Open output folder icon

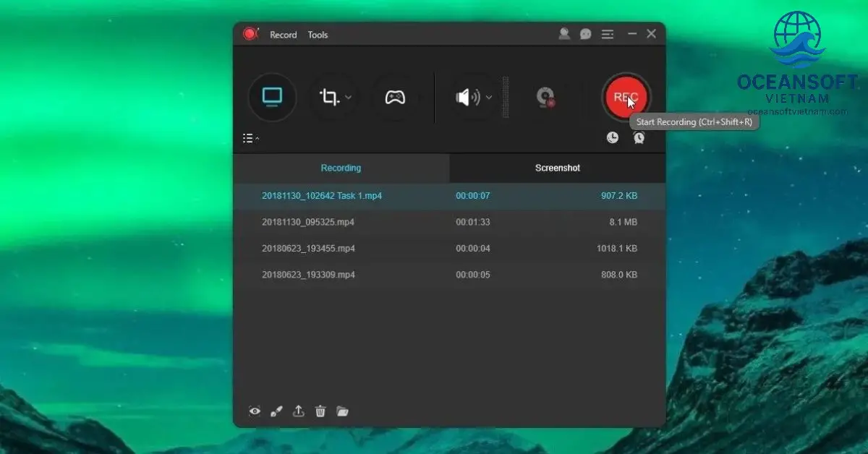342,411
